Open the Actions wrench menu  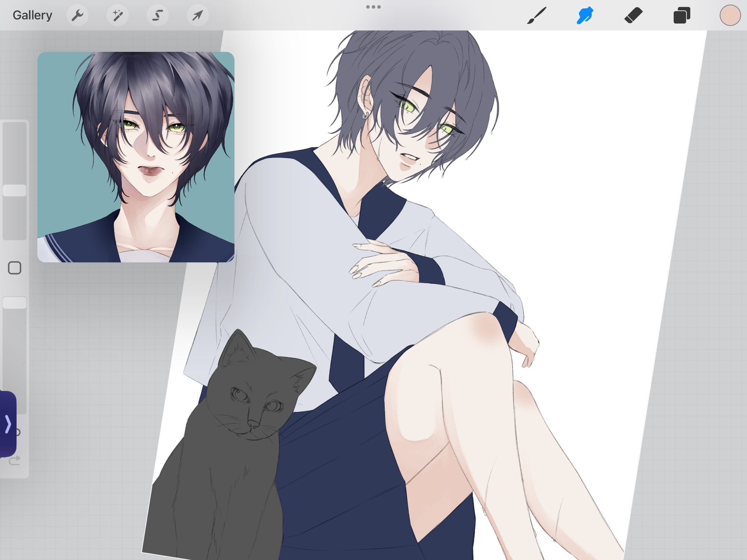77,15
